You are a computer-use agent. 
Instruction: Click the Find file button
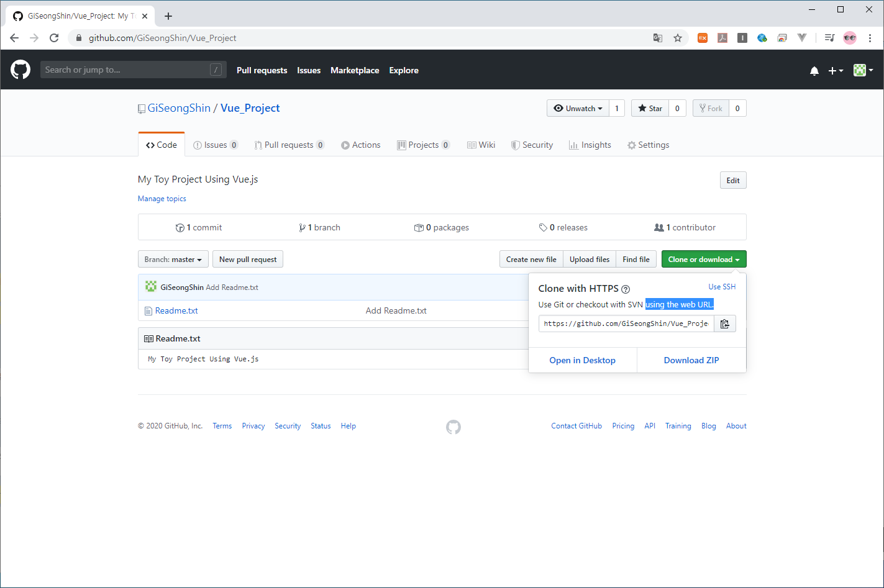636,260
